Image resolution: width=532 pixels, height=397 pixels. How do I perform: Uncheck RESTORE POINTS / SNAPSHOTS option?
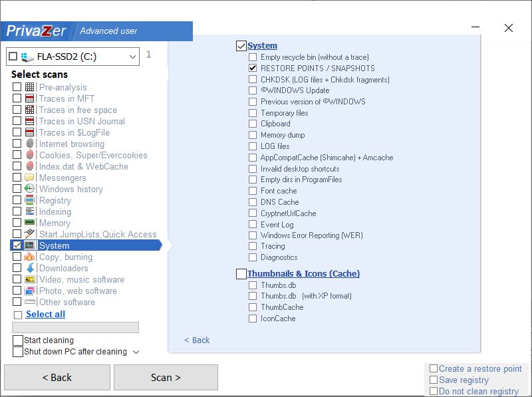click(253, 68)
